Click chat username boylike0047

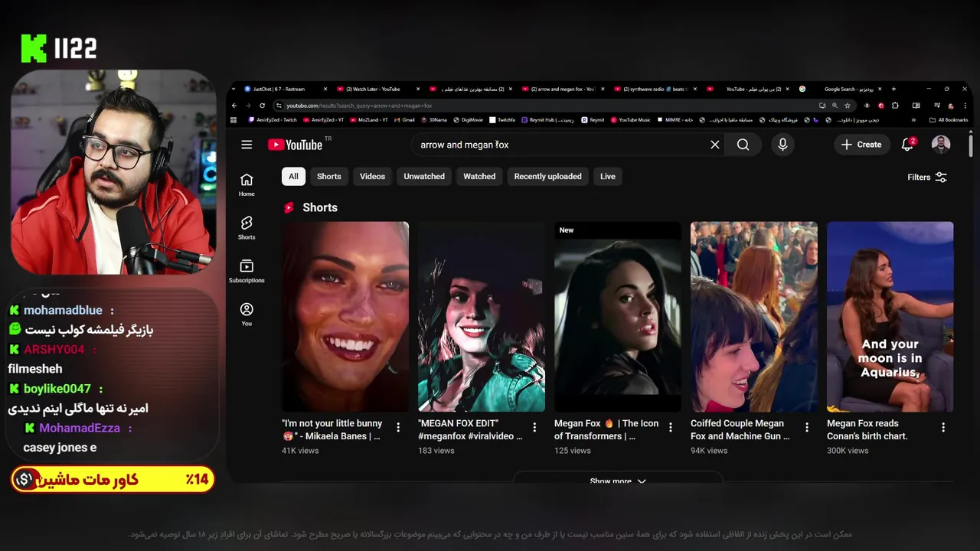(57, 389)
